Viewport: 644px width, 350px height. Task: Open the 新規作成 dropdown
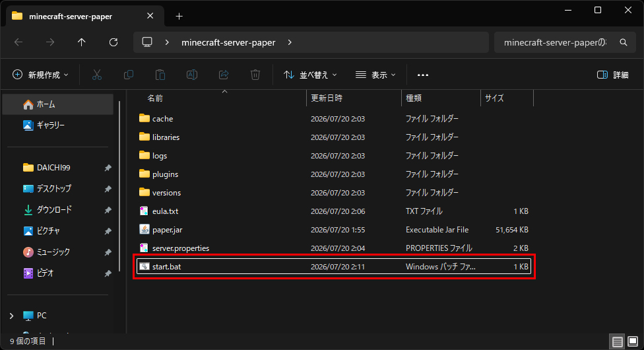(x=41, y=75)
